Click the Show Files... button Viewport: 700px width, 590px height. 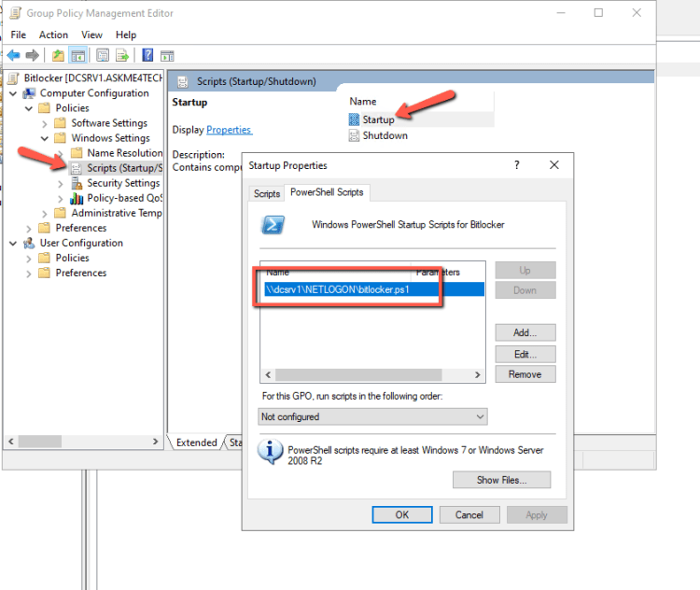(x=501, y=480)
